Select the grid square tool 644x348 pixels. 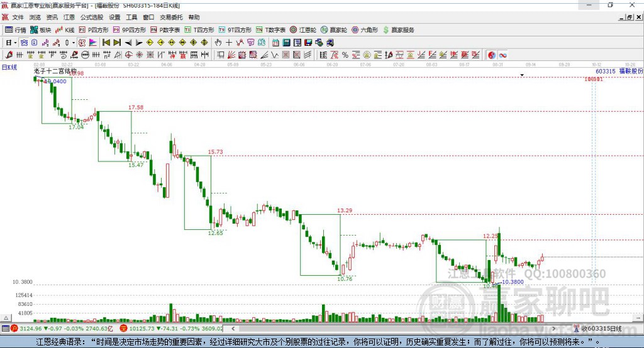tap(286, 55)
